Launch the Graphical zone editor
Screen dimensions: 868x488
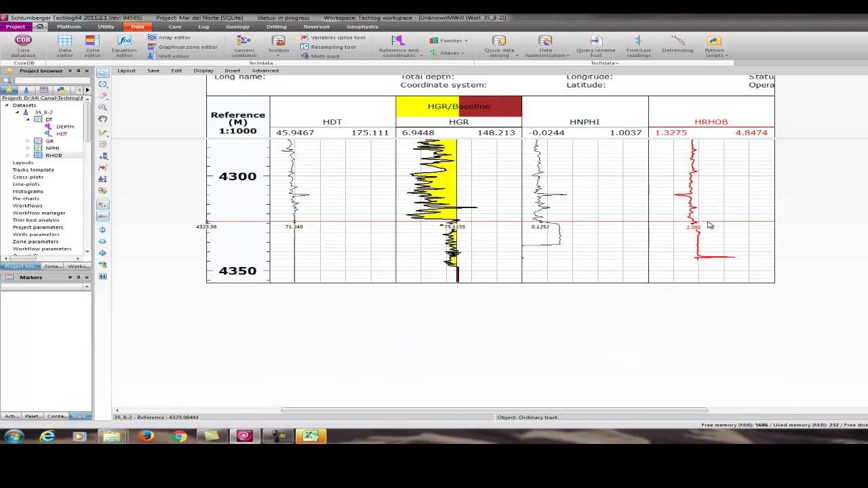tap(183, 47)
